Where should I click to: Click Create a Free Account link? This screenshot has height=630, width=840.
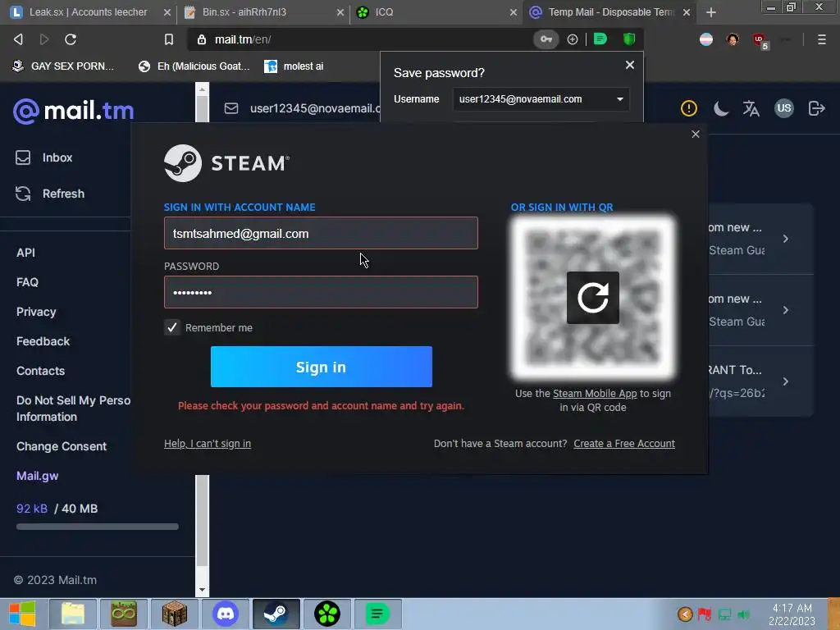[x=624, y=444]
